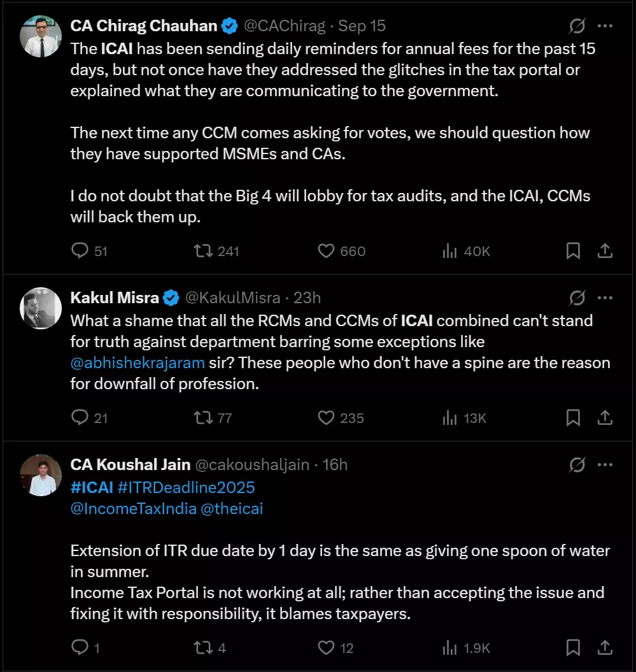The height and width of the screenshot is (672, 636).
Task: View analytics for tweet with 1.9K views
Action: point(449,648)
